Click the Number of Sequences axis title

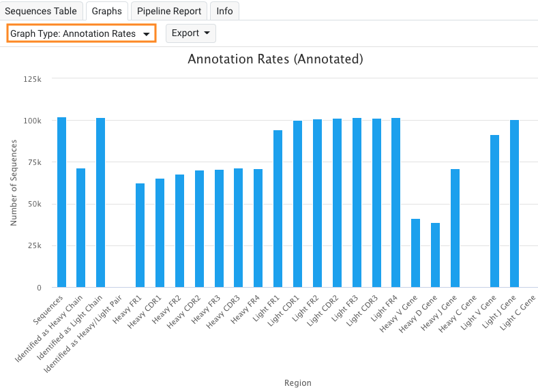[14, 183]
